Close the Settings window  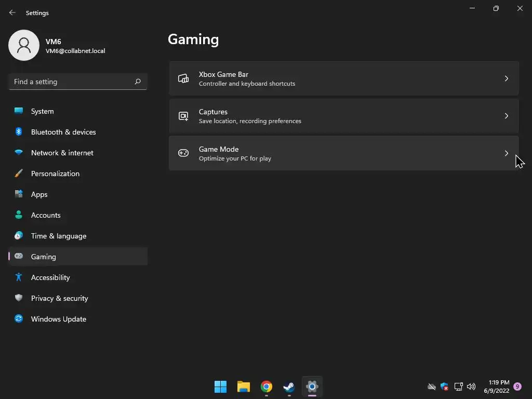pos(520,8)
